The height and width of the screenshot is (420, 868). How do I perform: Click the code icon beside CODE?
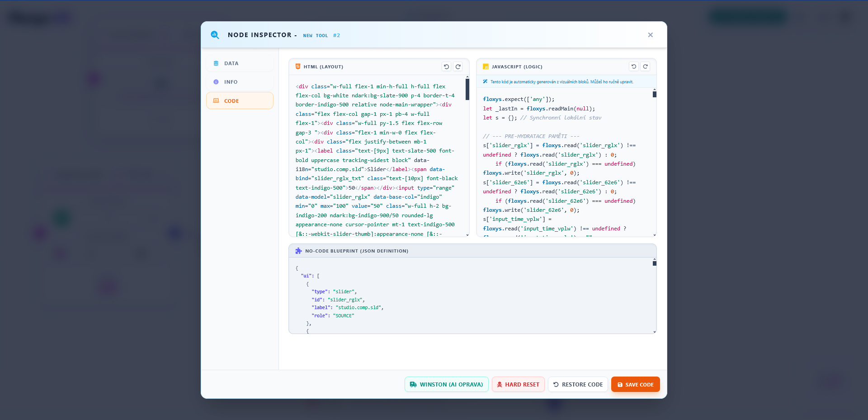(216, 100)
